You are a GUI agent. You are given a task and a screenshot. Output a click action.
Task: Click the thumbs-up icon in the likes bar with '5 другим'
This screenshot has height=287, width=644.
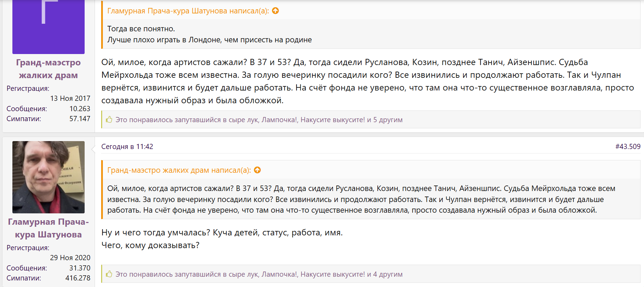click(109, 120)
